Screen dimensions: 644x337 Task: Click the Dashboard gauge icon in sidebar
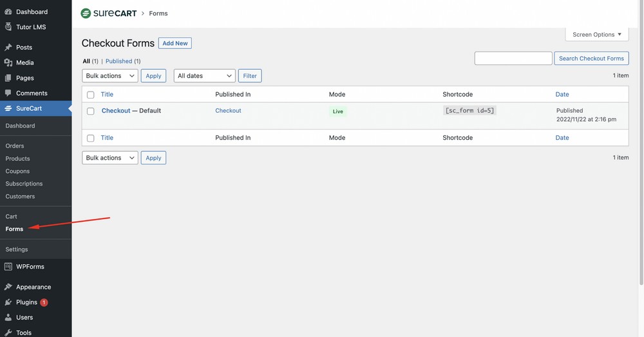pyautogui.click(x=8, y=12)
